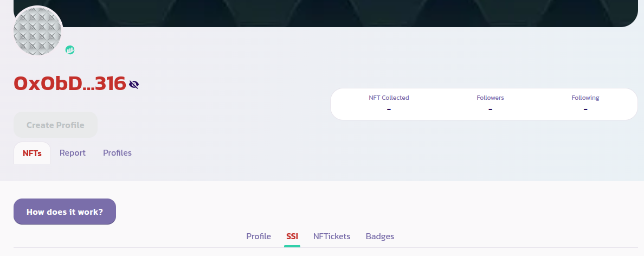Click the dash value under Following
Viewport: 644px width, 256px height.
click(x=585, y=109)
